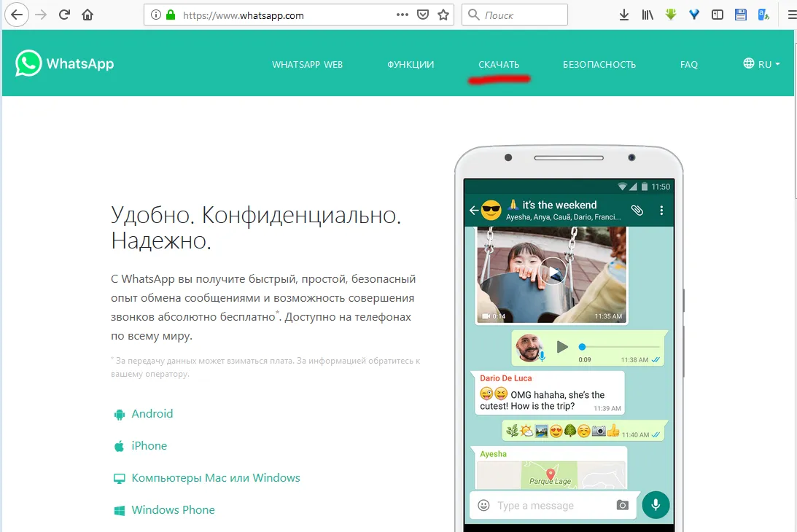
Task: Click the site information icon in the address bar
Action: (154, 15)
